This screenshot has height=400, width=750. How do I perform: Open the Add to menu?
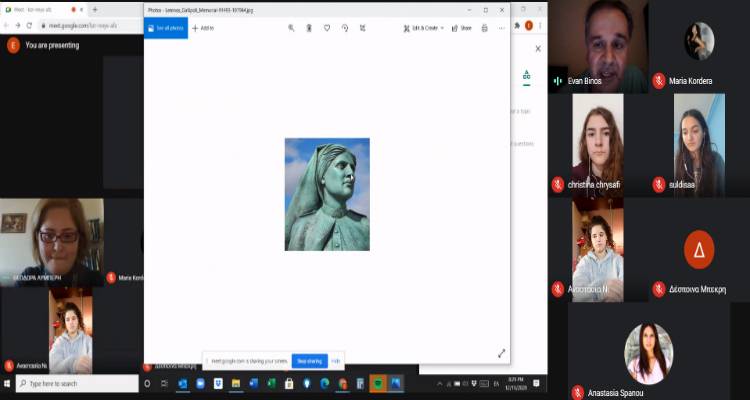click(x=203, y=28)
